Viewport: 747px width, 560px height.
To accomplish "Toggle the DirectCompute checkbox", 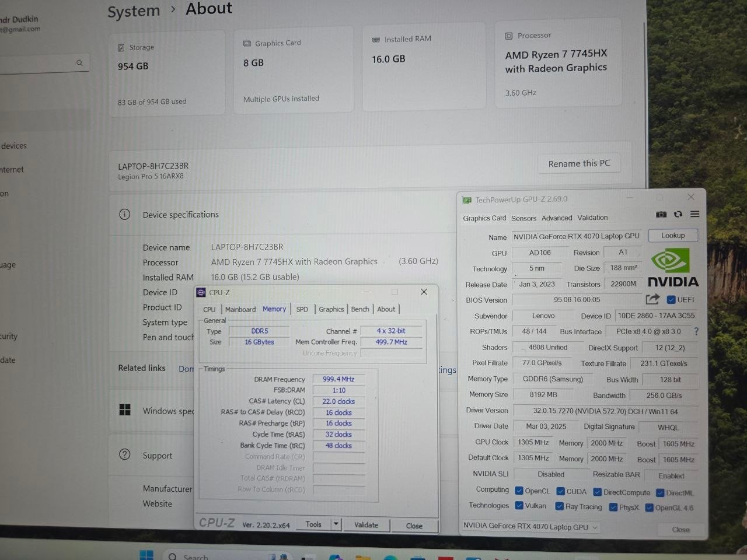I will (x=597, y=492).
